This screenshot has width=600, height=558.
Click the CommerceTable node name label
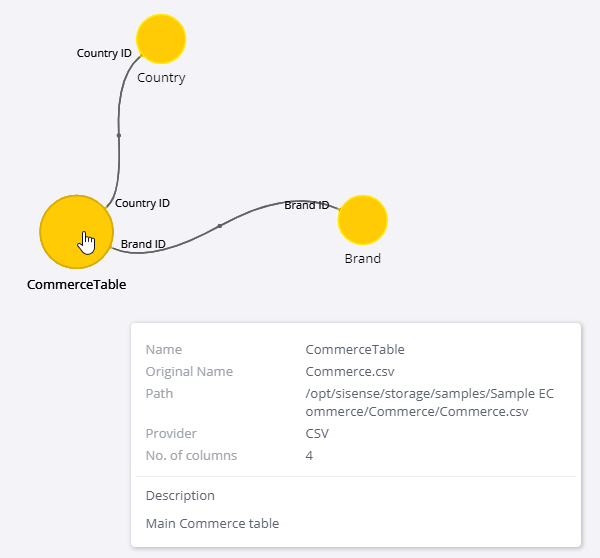[x=77, y=285]
